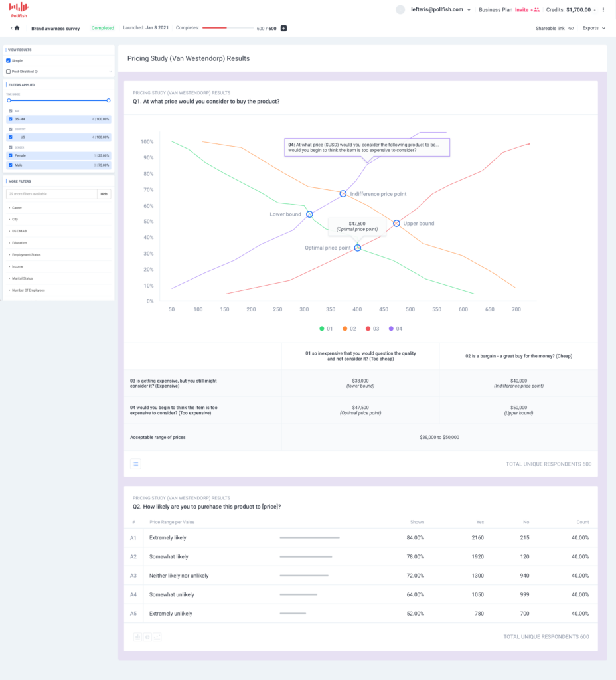The width and height of the screenshot is (616, 680).
Task: Deselect the 35-44 age filter
Action: [11, 119]
